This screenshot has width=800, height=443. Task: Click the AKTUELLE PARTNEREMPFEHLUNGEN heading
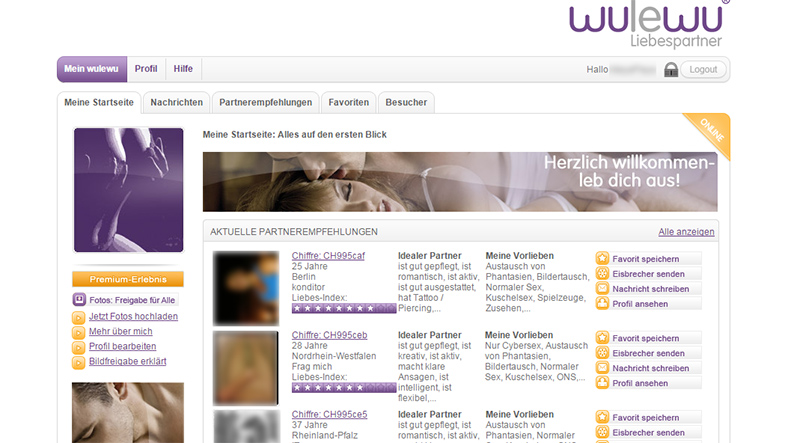click(x=294, y=232)
